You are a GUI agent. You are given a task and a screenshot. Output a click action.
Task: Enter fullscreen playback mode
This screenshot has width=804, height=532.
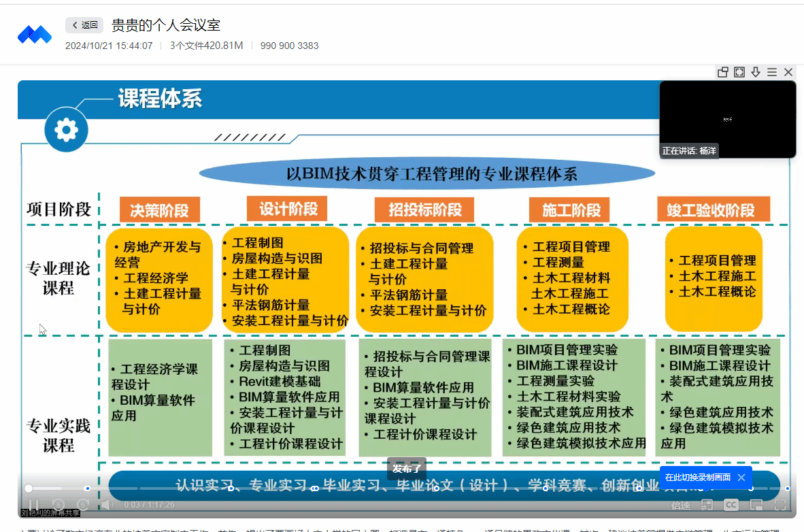780,505
